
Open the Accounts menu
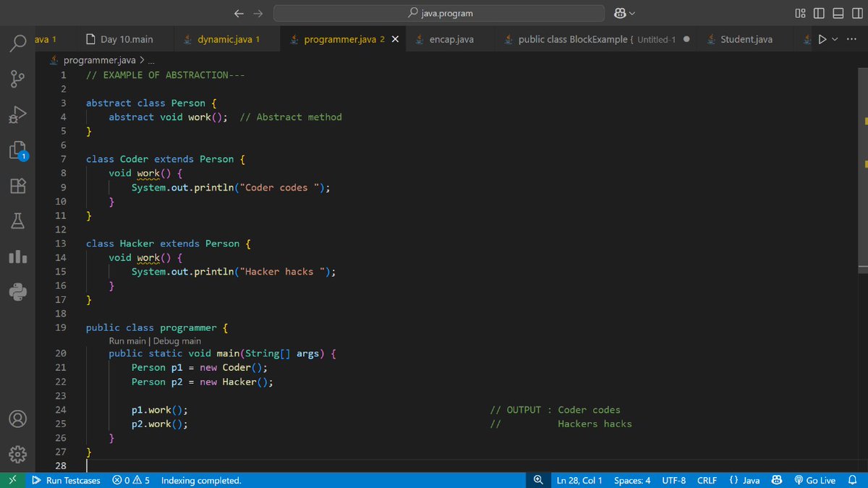pyautogui.click(x=18, y=419)
